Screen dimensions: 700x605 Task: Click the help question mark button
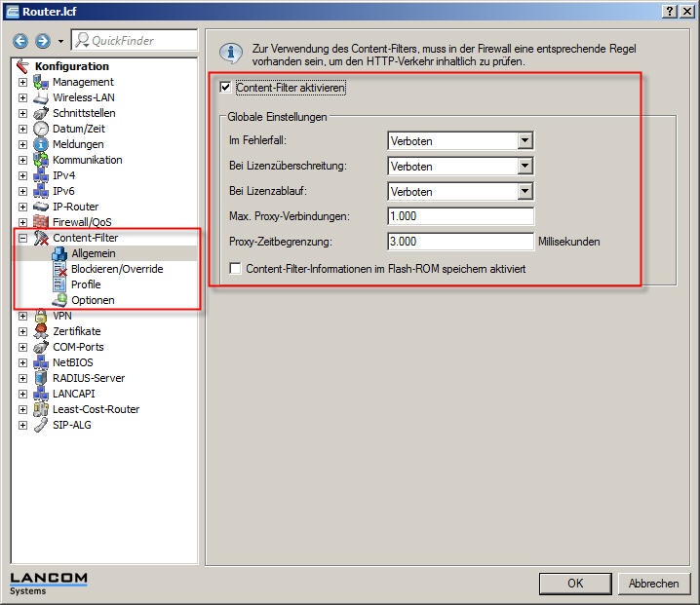click(671, 10)
